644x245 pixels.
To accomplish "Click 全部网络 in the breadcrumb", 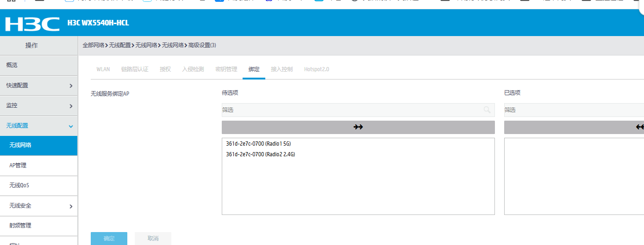I will pyautogui.click(x=93, y=45).
